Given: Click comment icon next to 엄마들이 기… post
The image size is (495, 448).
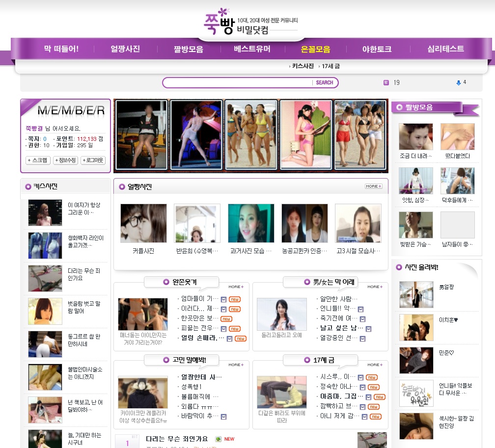Looking at the screenshot, I should click(223, 299).
